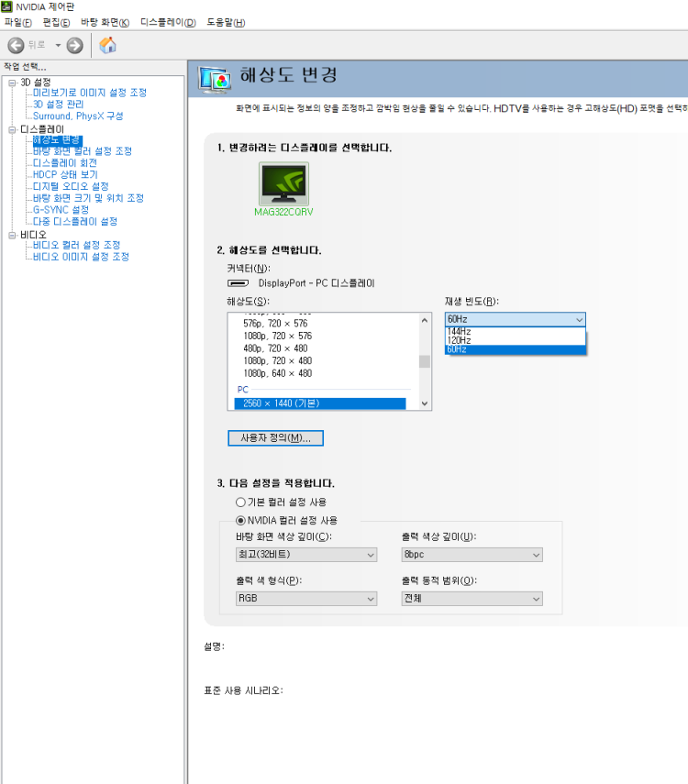Open the 바탕 화면(K) menu

105,23
